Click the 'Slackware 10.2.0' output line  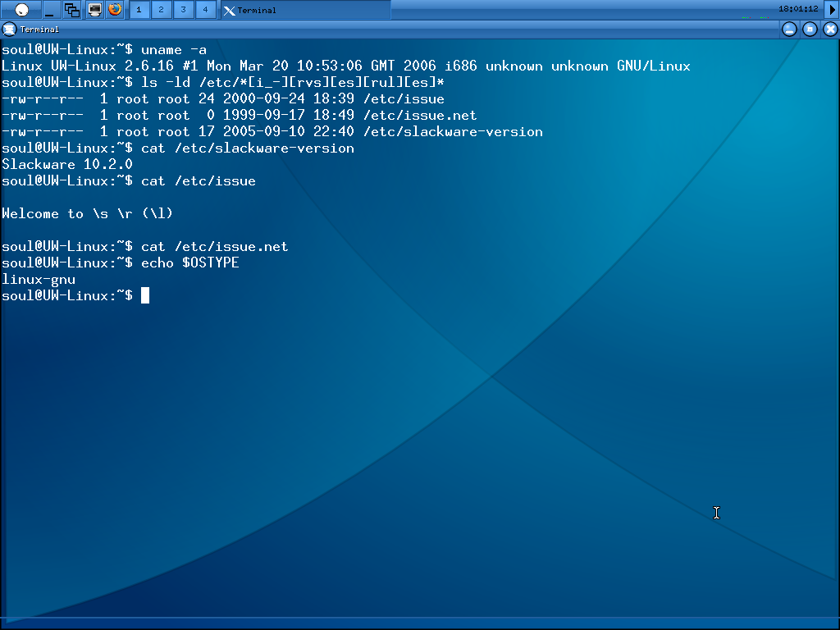[x=67, y=164]
